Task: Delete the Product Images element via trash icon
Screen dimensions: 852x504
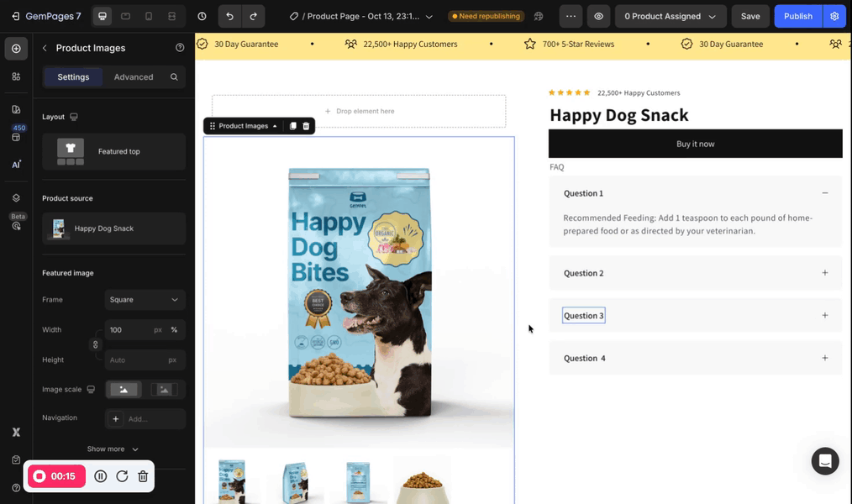Action: click(306, 126)
